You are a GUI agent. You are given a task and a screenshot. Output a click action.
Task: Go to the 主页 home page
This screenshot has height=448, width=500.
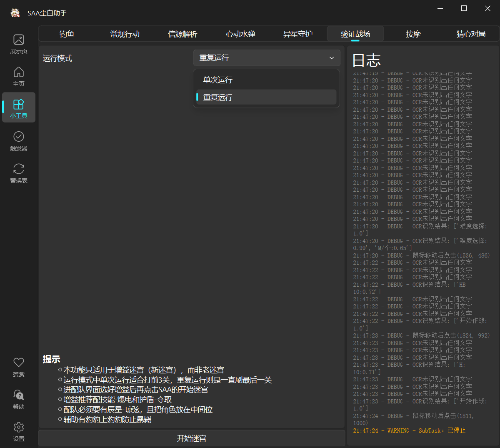point(19,76)
